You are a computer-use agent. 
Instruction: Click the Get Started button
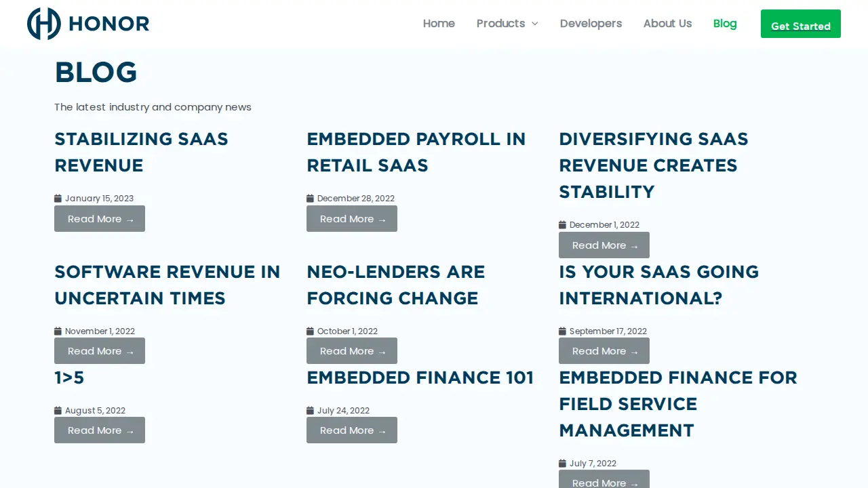(801, 24)
